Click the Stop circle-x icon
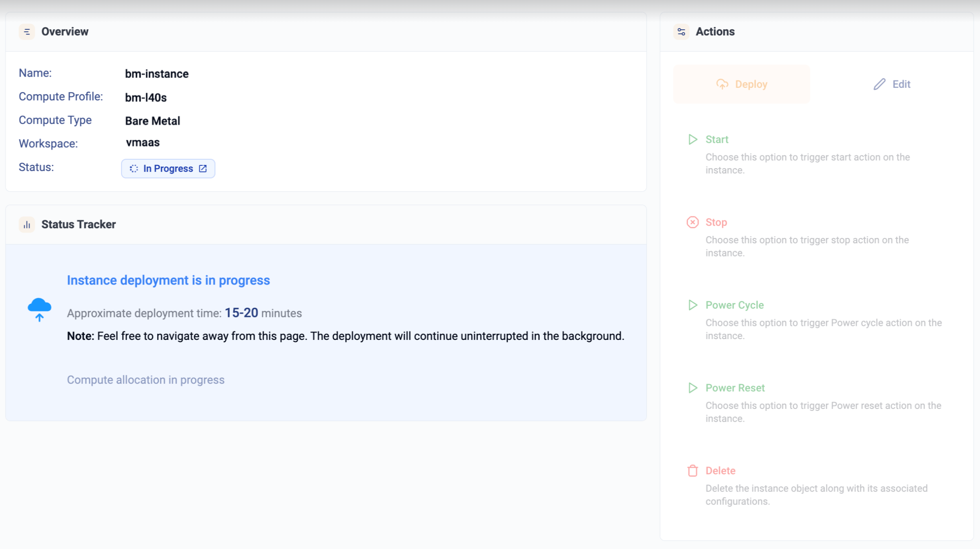 click(x=692, y=222)
